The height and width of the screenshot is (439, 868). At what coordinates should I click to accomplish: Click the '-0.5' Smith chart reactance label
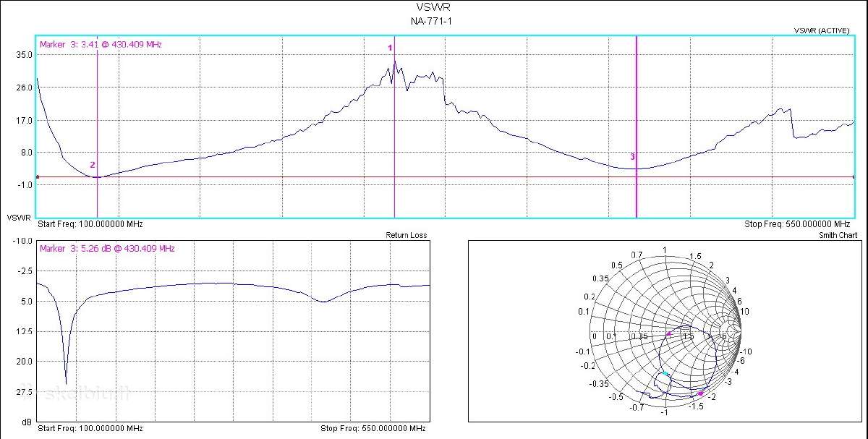[616, 397]
